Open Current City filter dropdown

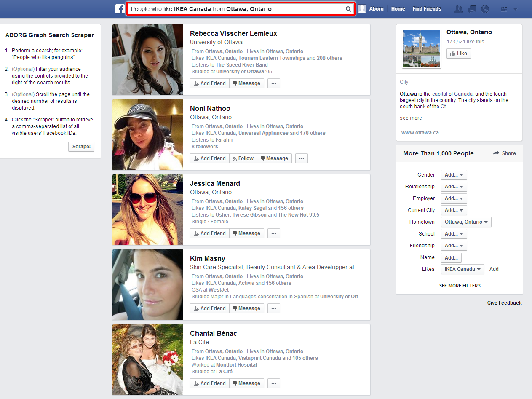454,210
